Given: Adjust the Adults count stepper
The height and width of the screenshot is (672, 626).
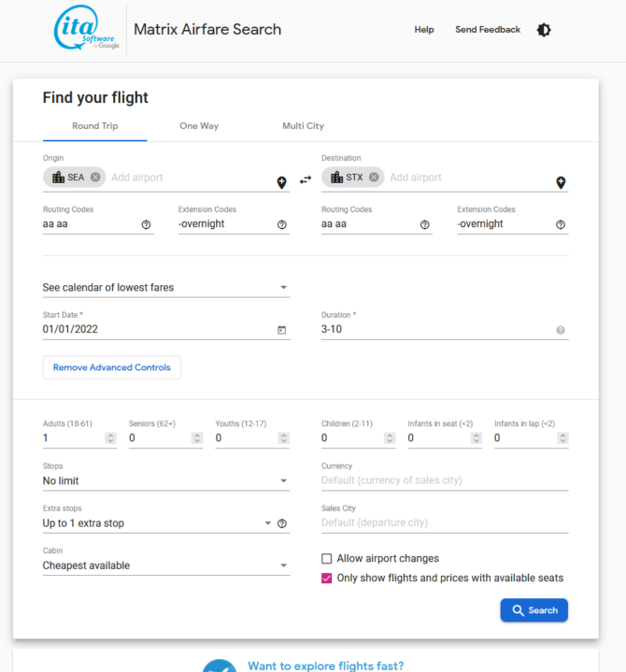Looking at the screenshot, I should 110,438.
